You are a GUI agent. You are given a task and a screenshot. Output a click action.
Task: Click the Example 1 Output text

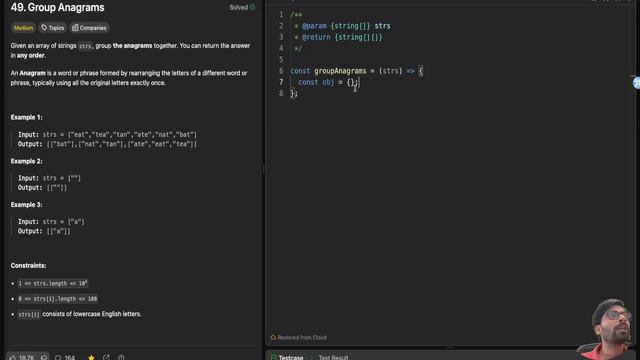[107, 144]
